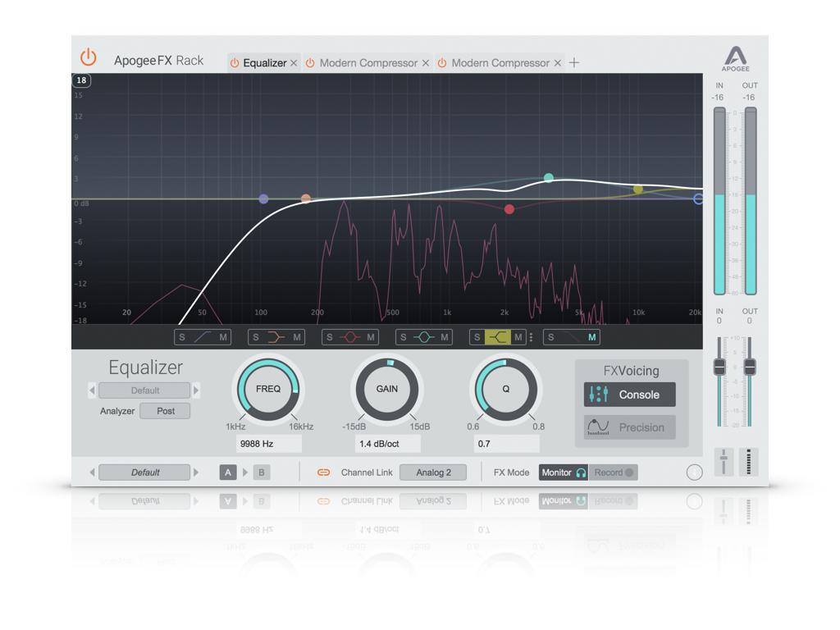Unmute the low-pass band with highlighted M
840x630 pixels.
click(591, 337)
